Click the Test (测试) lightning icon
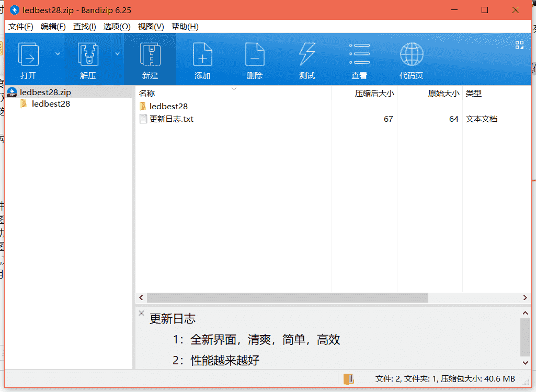 tap(307, 54)
